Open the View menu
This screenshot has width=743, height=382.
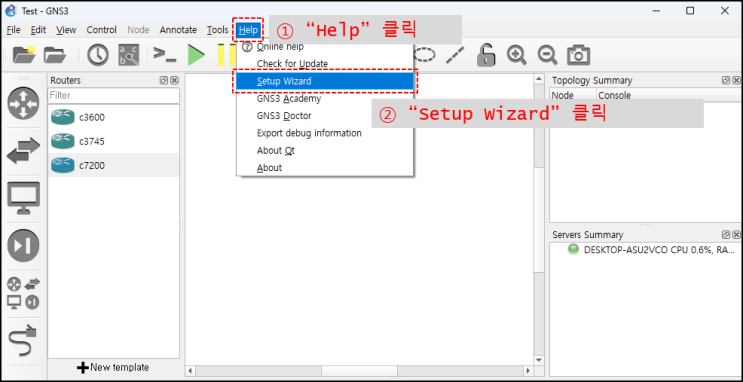66,30
